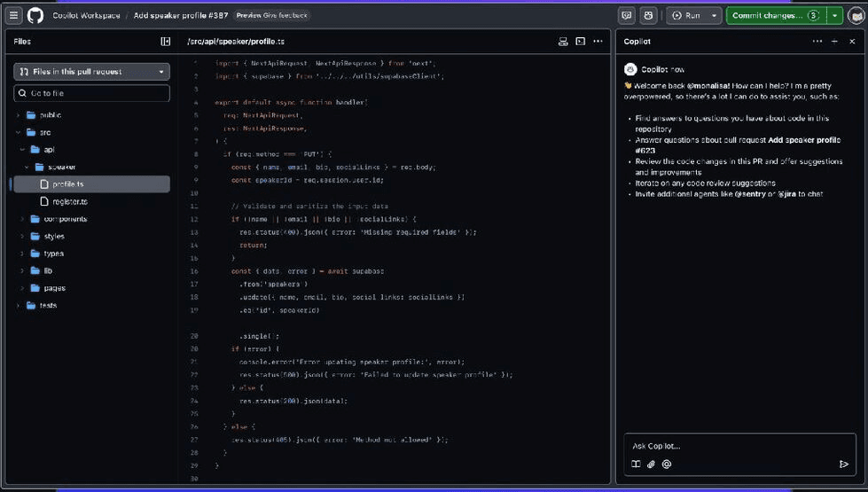Open the Copilot chat icon in header
This screenshot has height=492, width=868.
pos(649,15)
